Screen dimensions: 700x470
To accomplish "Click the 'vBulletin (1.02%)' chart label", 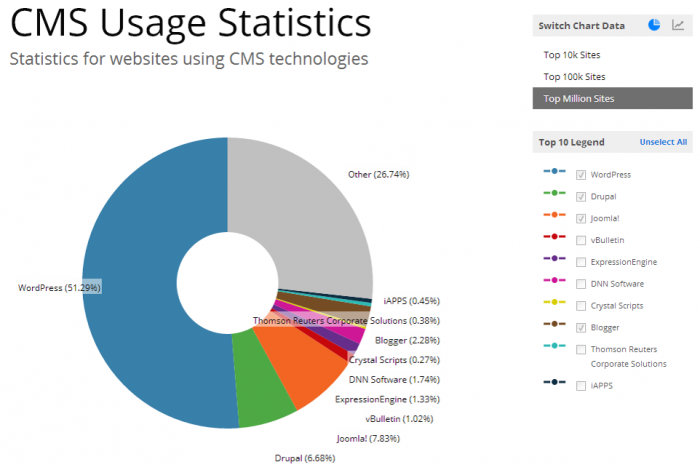I will [x=399, y=419].
